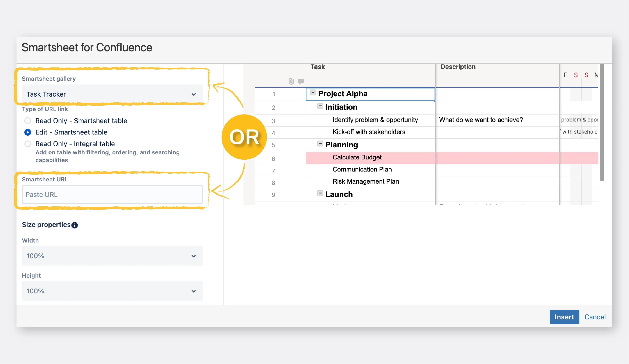Click the Size properties info icon
629x364 pixels.
point(75,225)
